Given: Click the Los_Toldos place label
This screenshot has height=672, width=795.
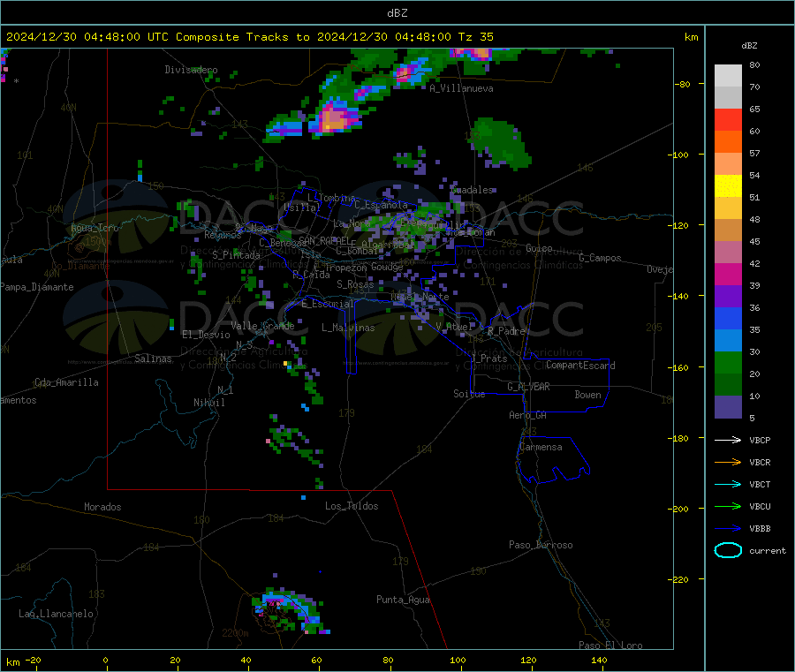Looking at the screenshot, I should coord(352,506).
